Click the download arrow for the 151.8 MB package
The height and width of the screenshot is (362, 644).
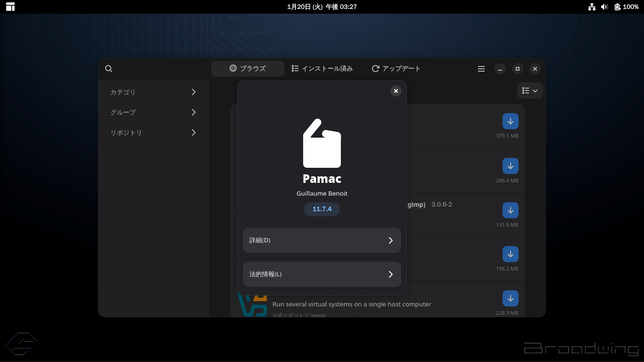tap(511, 210)
